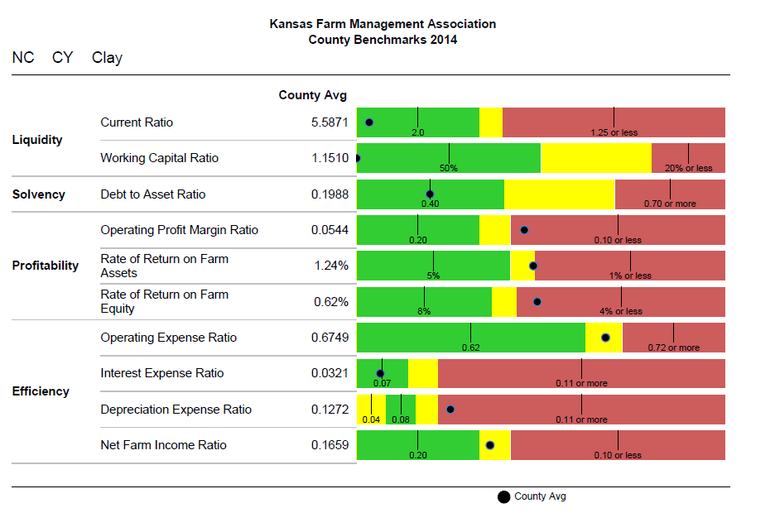Click the Working Capital Ratio row label
Screen dimensions: 775x532
[x=159, y=158]
